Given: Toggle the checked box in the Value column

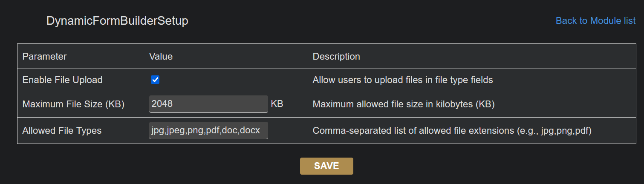Looking at the screenshot, I should tap(155, 80).
